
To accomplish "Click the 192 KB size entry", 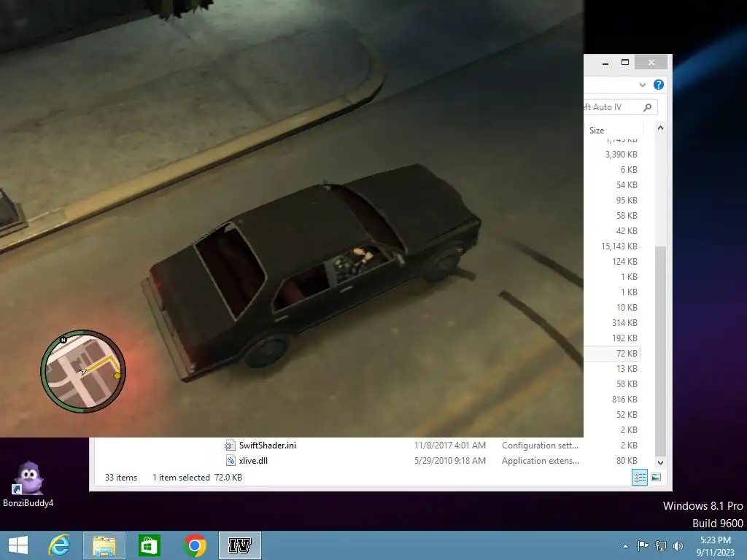I will click(624, 338).
